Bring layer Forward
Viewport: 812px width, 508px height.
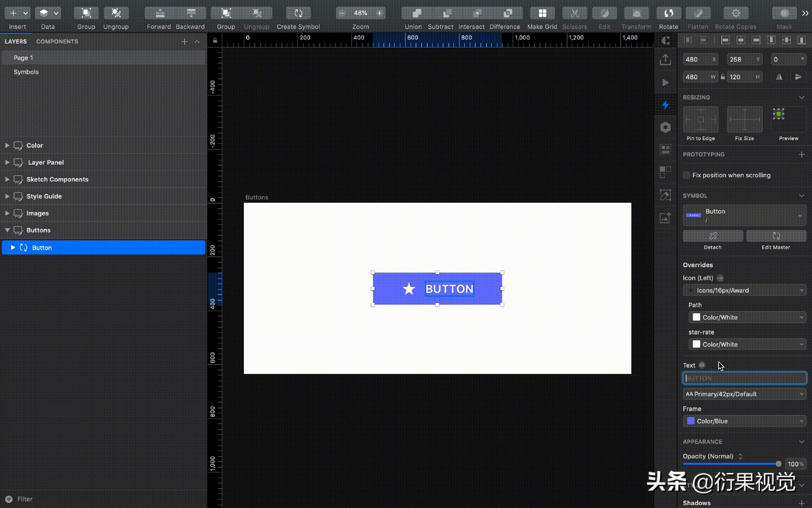pos(159,13)
